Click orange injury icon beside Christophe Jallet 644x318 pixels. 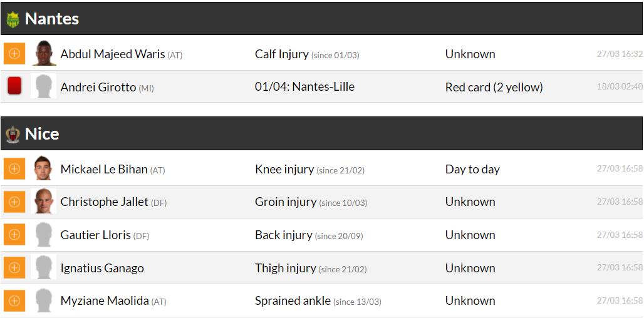pos(14,202)
